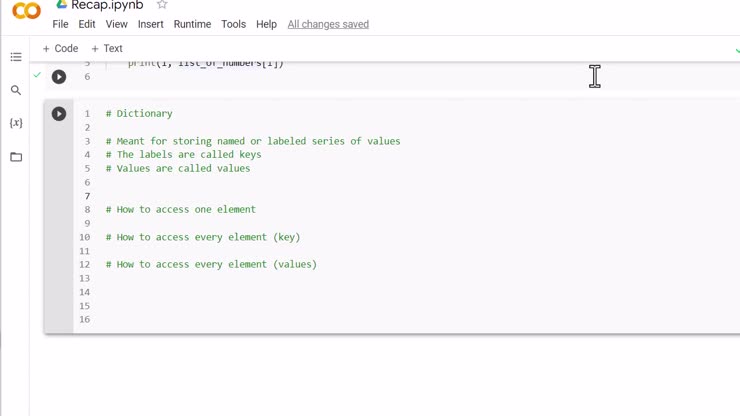Screen dimensions: 740x416
Task: Open the table of contents panel
Action: tap(16, 57)
